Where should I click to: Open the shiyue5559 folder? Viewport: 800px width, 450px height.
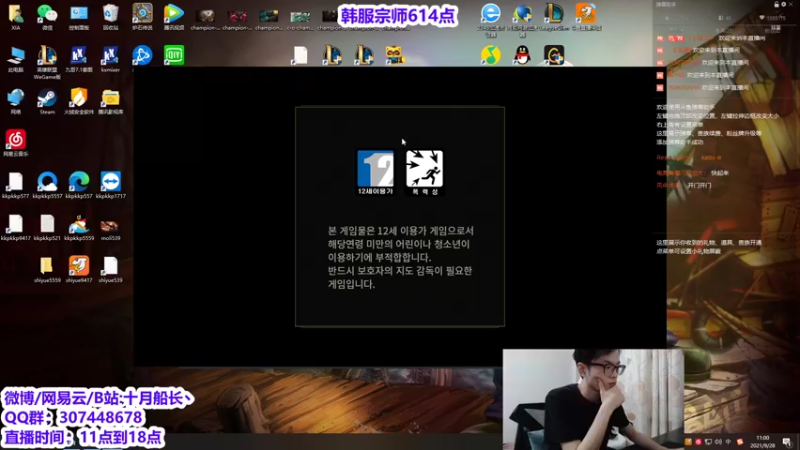[47, 269]
